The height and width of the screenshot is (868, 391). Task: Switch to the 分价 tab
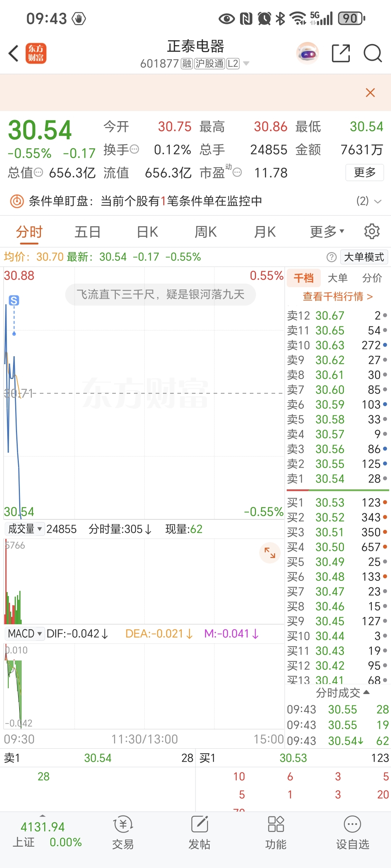[372, 278]
